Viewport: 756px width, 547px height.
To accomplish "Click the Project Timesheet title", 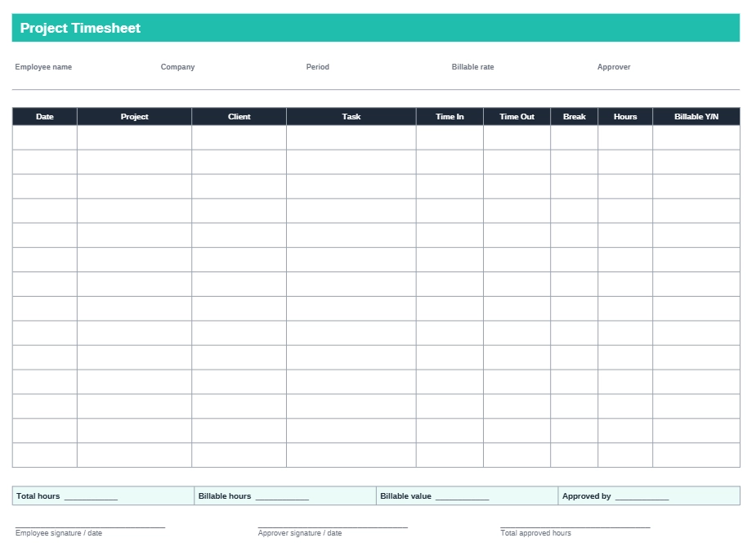I will click(80, 28).
